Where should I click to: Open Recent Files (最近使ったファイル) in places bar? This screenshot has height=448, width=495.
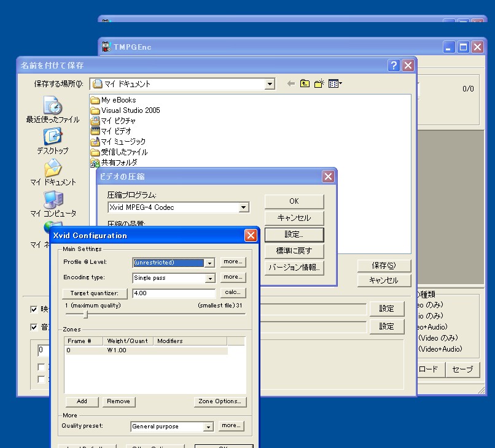tap(52, 109)
